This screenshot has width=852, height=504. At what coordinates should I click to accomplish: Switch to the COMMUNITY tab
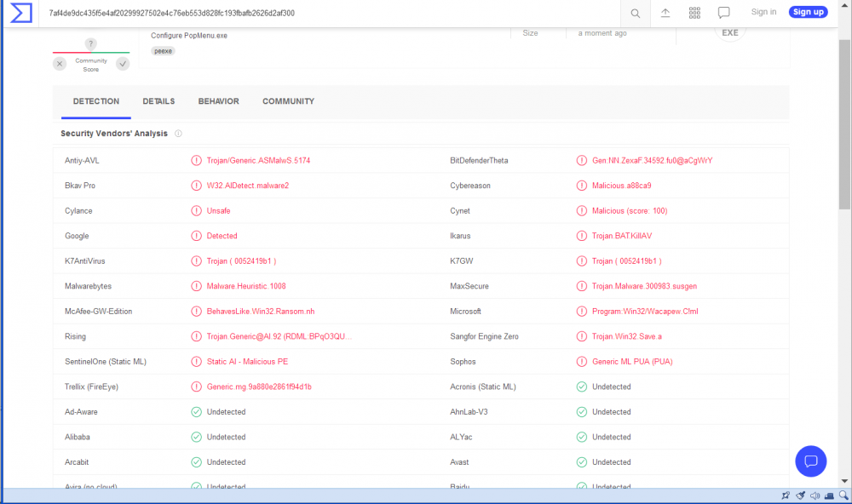point(288,100)
